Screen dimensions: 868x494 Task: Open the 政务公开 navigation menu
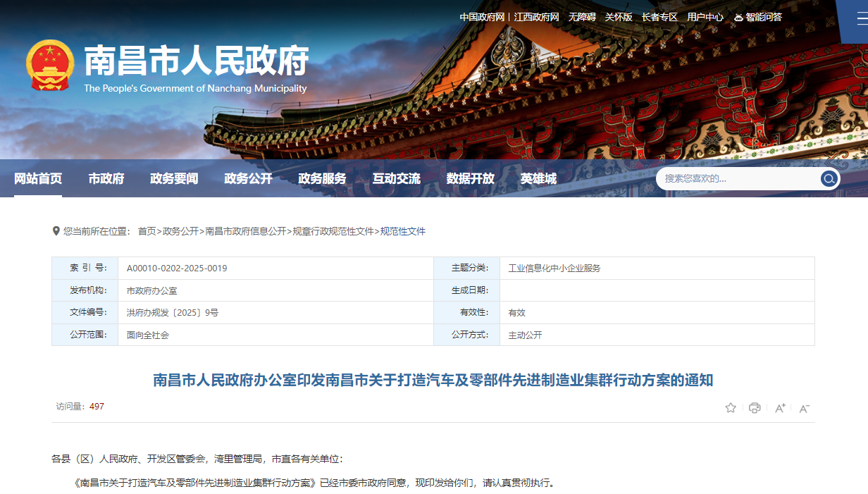pos(248,178)
